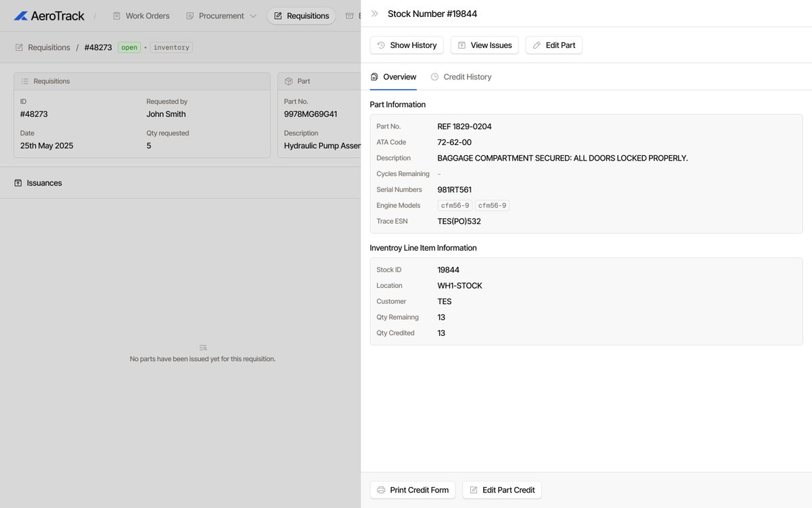812x508 pixels.
Task: Click the edit icon in Edit Part Credit
Action: pos(474,490)
